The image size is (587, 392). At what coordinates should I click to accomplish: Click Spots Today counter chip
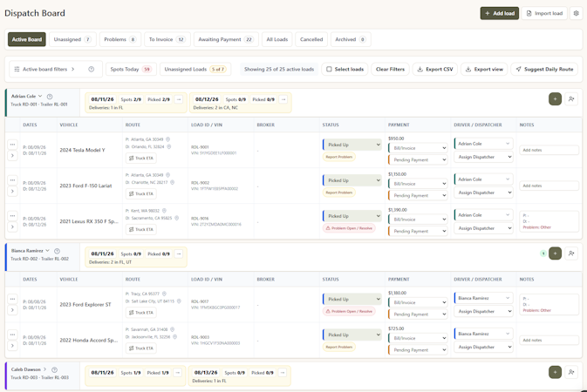(x=131, y=69)
